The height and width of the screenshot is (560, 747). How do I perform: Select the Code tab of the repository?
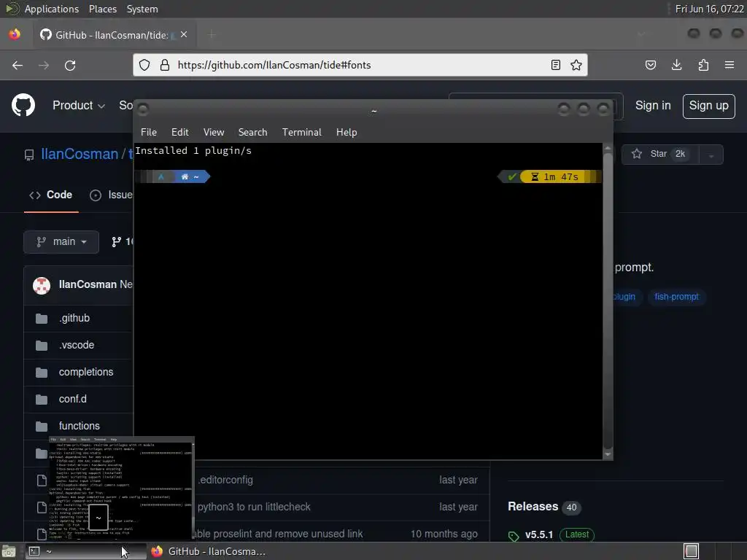[51, 195]
